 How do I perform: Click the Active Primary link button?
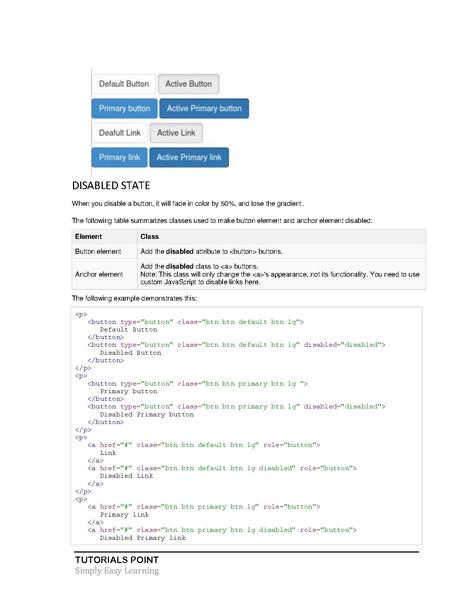coord(189,157)
